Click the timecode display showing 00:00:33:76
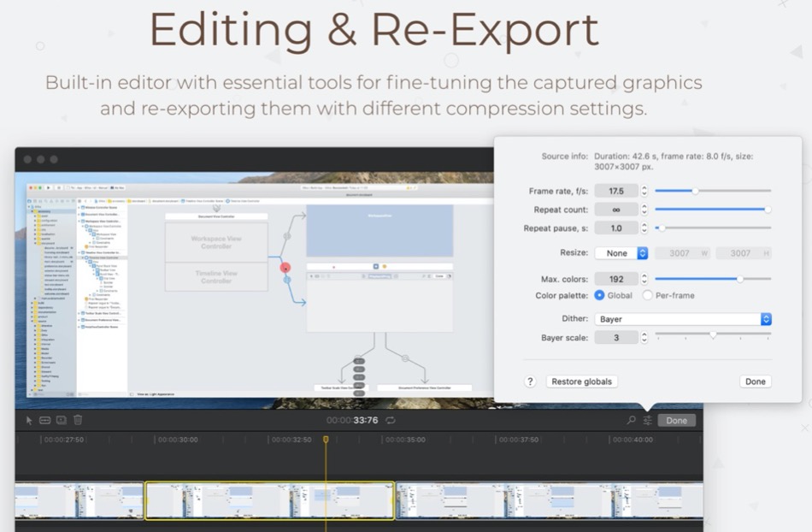The image size is (812, 532). 357,420
